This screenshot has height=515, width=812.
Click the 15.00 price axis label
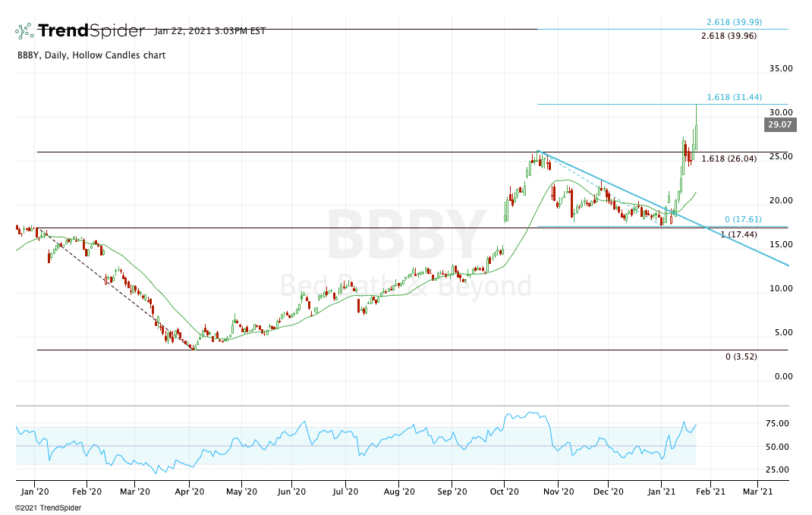pos(780,244)
